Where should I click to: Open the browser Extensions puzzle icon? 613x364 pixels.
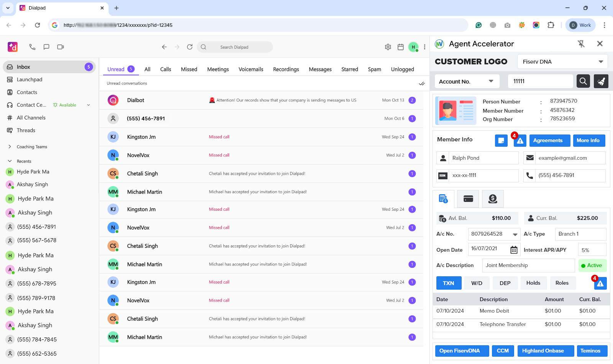point(551,25)
